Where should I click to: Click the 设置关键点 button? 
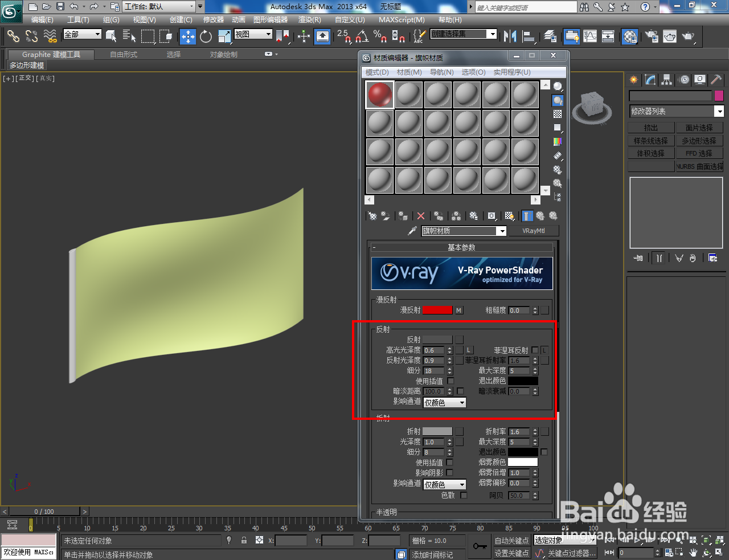[511, 553]
